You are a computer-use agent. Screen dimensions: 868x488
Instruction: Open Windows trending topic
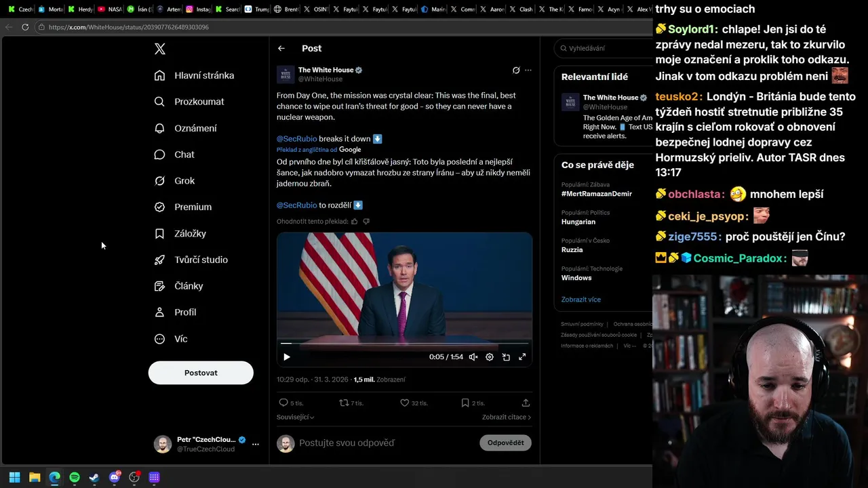[x=576, y=278]
